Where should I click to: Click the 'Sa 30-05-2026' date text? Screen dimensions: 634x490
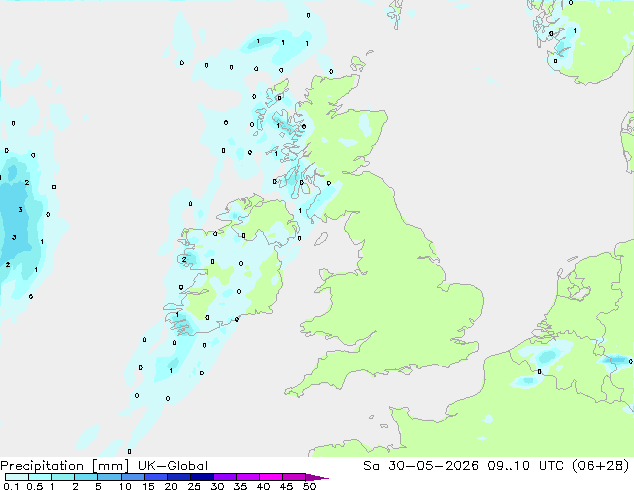pos(421,466)
